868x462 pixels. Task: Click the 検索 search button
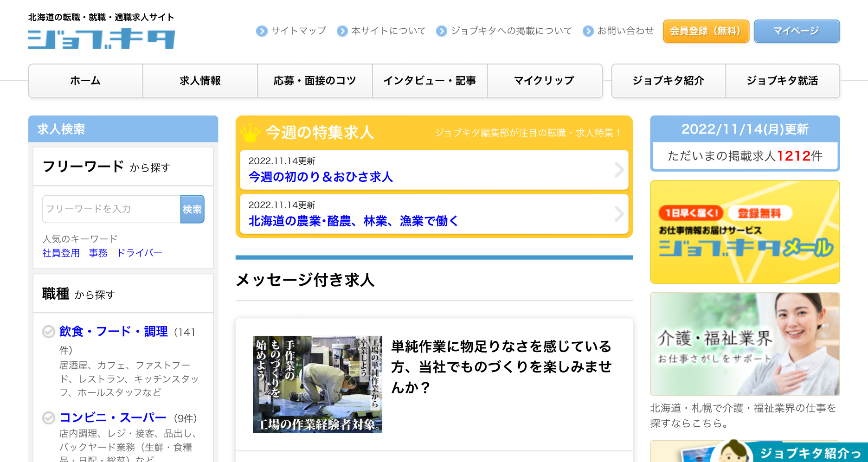tap(192, 209)
